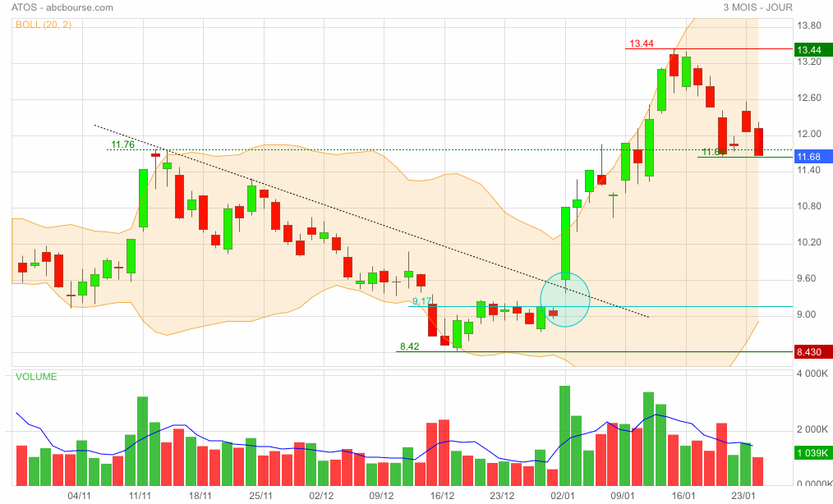Select the "3 MOIS - JOUR" period label
Viewport: 833px width, 504px height.
tap(757, 7)
